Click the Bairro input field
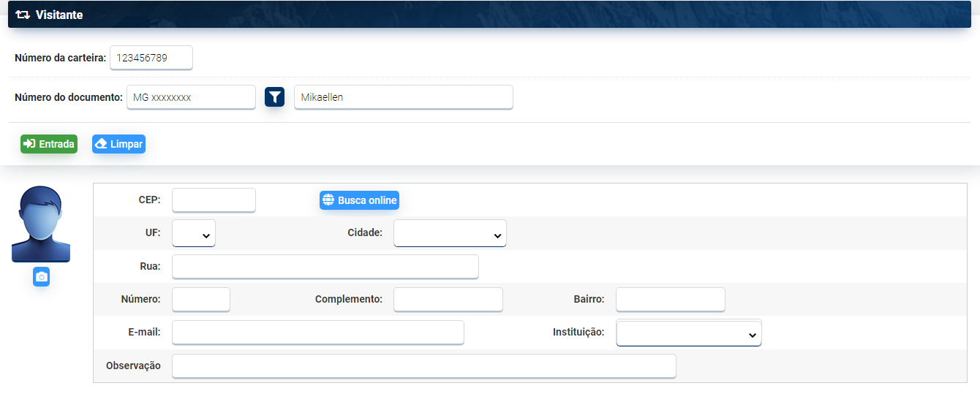The height and width of the screenshot is (394, 980). (670, 300)
